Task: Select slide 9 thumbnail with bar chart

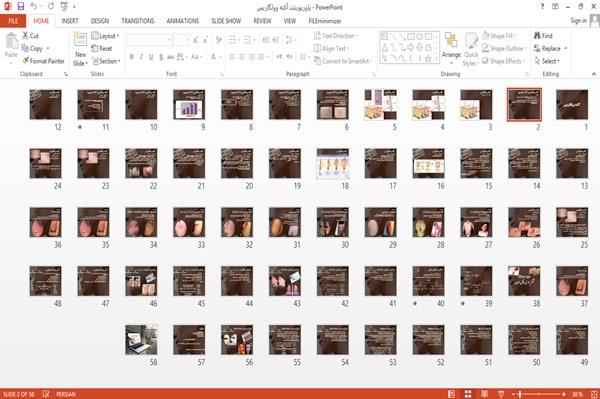Action: click(x=189, y=104)
